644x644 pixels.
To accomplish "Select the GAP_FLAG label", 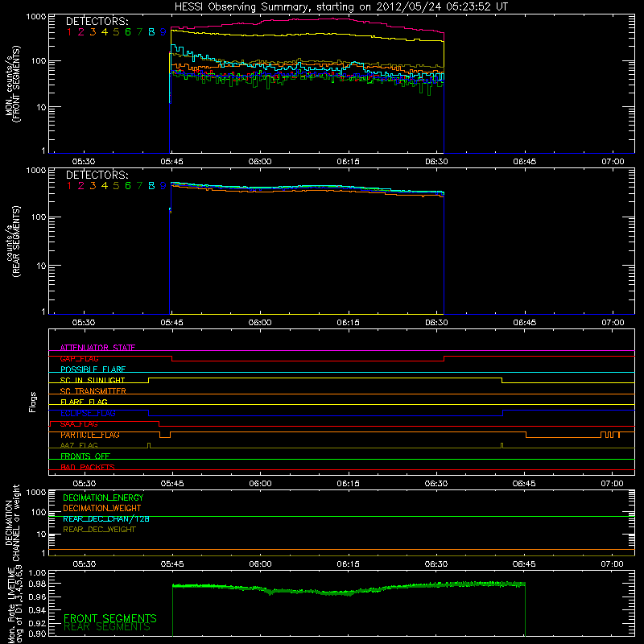I will pyautogui.click(x=79, y=358).
